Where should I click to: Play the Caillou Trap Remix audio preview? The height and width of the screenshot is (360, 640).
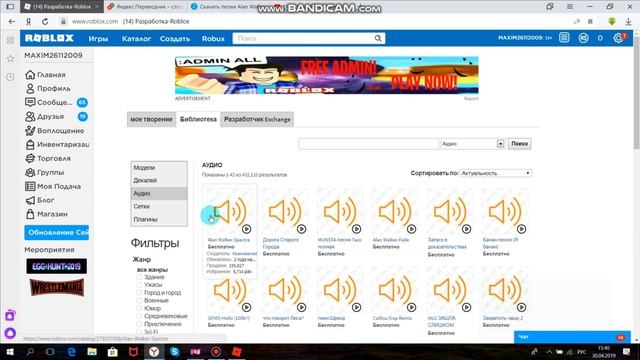coord(411,307)
